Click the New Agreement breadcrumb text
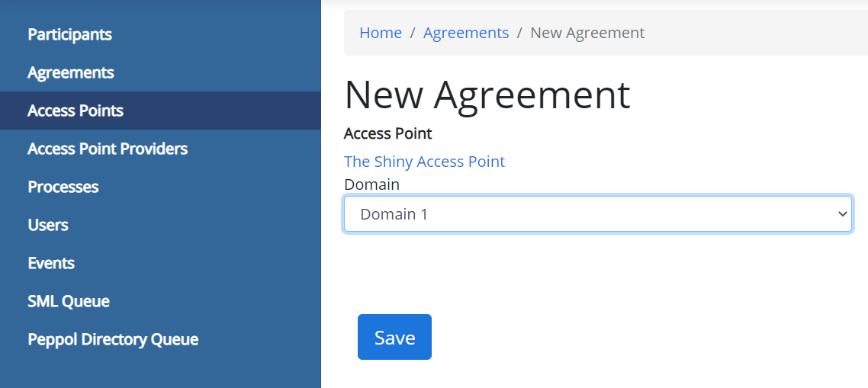 pyautogui.click(x=587, y=33)
